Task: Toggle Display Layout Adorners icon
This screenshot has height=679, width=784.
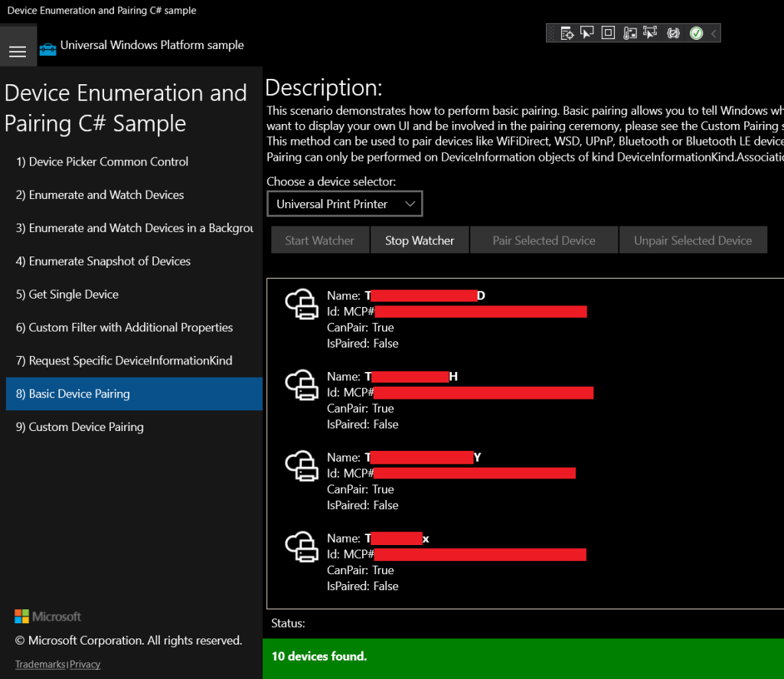Action: tap(608, 33)
